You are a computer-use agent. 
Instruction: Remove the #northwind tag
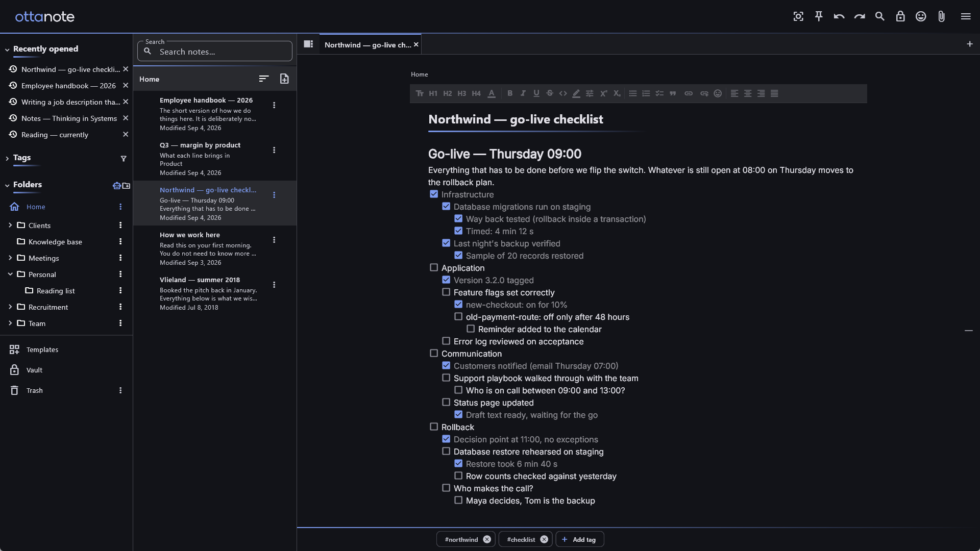pyautogui.click(x=487, y=539)
